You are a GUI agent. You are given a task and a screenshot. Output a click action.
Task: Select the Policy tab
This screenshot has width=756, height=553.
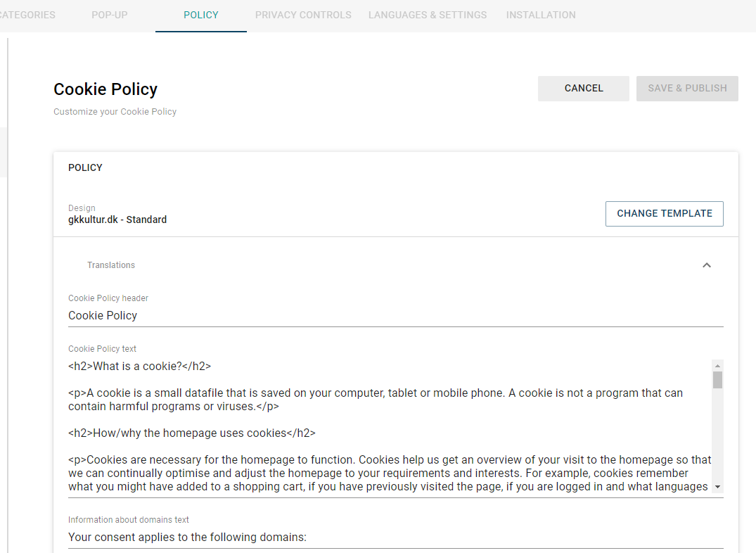(x=201, y=15)
